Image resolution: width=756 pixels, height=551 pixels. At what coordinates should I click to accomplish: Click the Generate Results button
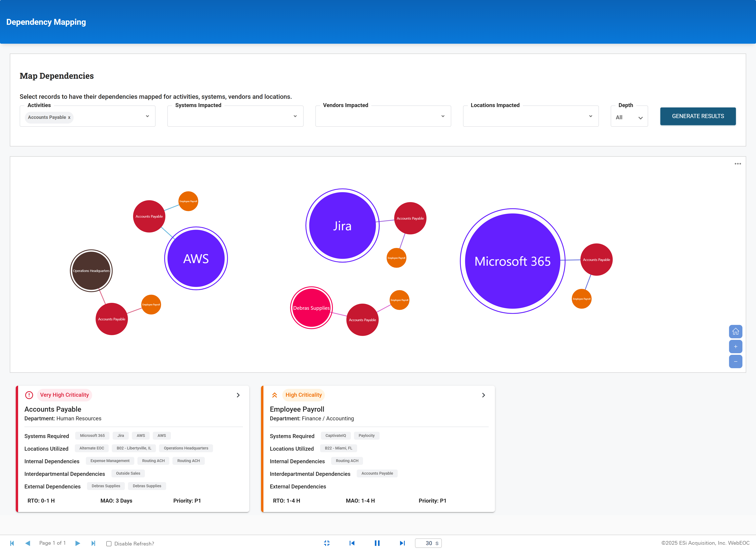pos(698,116)
